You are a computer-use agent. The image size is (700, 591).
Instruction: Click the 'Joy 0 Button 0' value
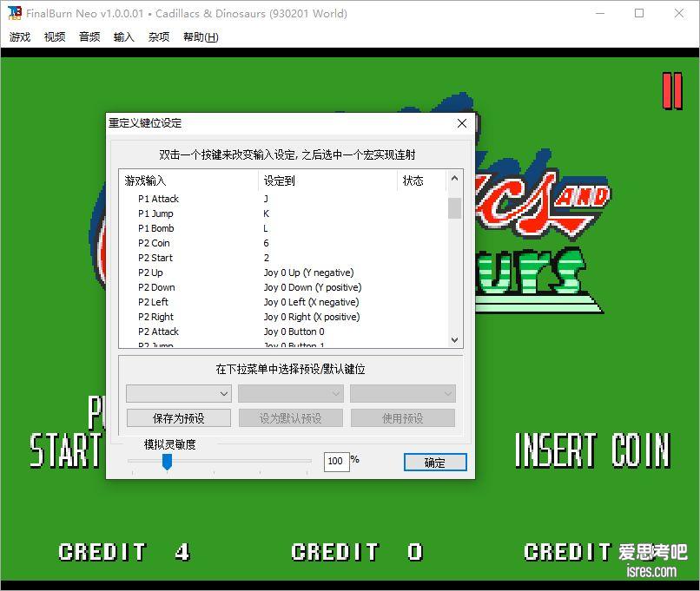(x=294, y=332)
